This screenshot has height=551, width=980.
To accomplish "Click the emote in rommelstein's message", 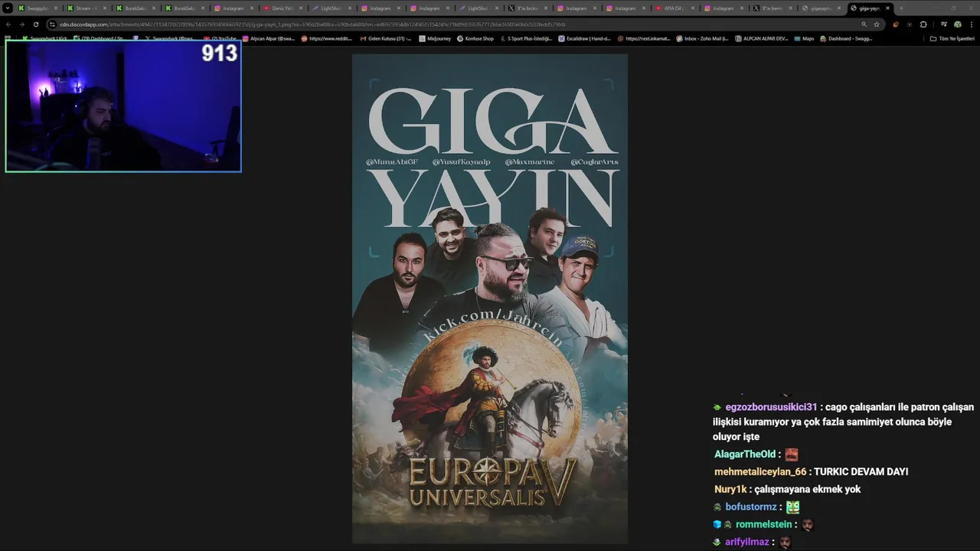I will point(807,524).
